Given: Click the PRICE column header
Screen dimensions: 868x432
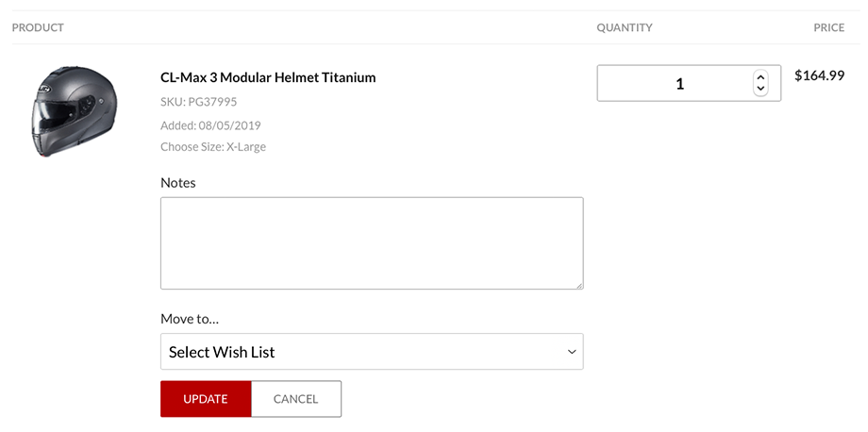Looking at the screenshot, I should click(828, 27).
